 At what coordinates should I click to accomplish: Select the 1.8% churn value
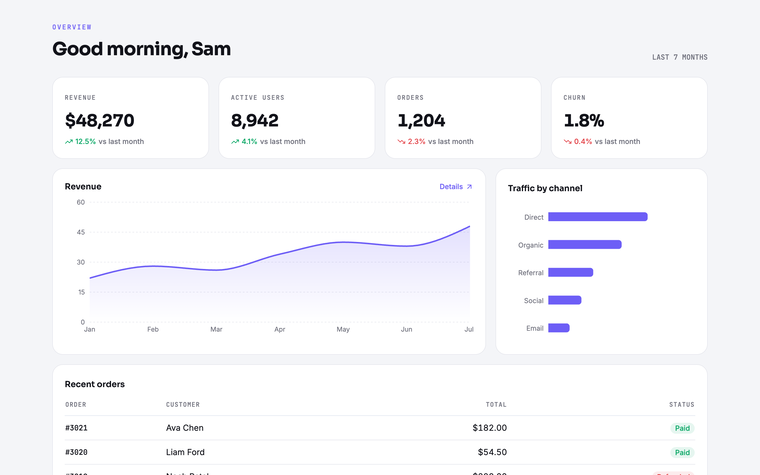[584, 120]
